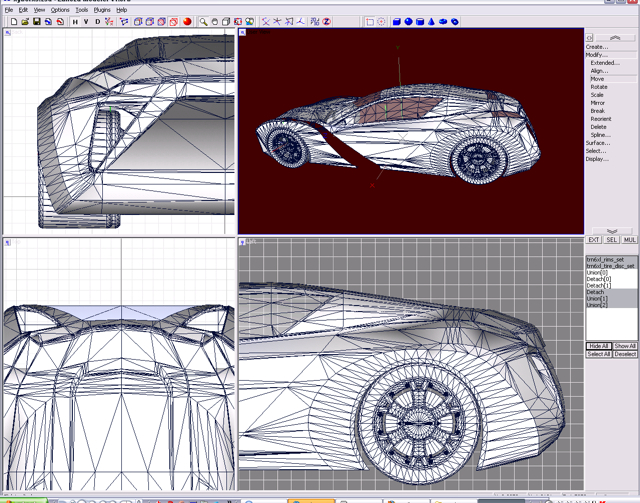This screenshot has width=640, height=503.
Task: Click the Show All button
Action: [x=625, y=346]
